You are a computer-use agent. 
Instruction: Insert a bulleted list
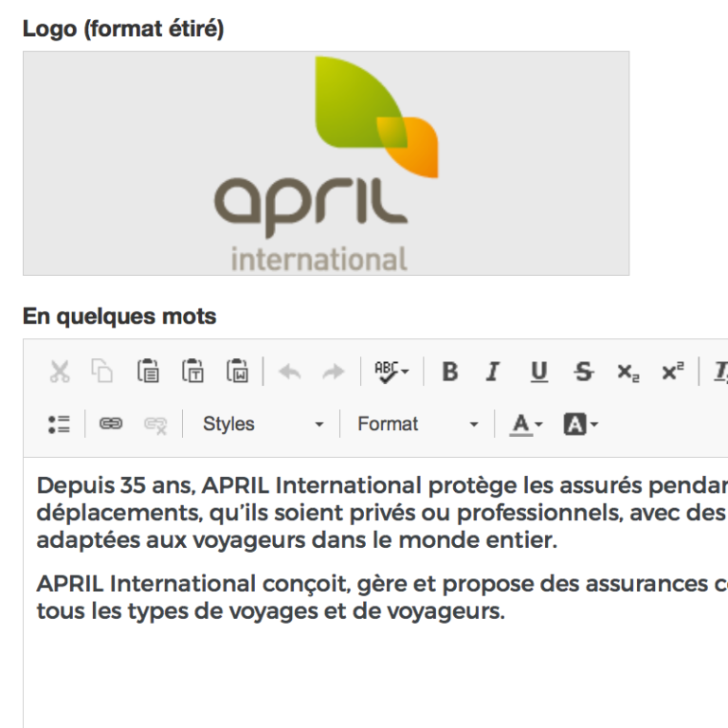pyautogui.click(x=59, y=425)
